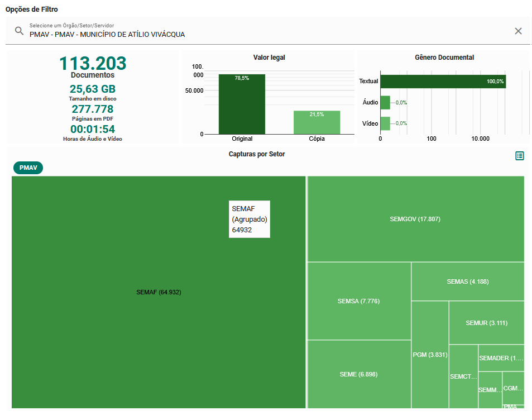
Task: Click the Vídeo bar in Gênero Documental
Action: 385,123
